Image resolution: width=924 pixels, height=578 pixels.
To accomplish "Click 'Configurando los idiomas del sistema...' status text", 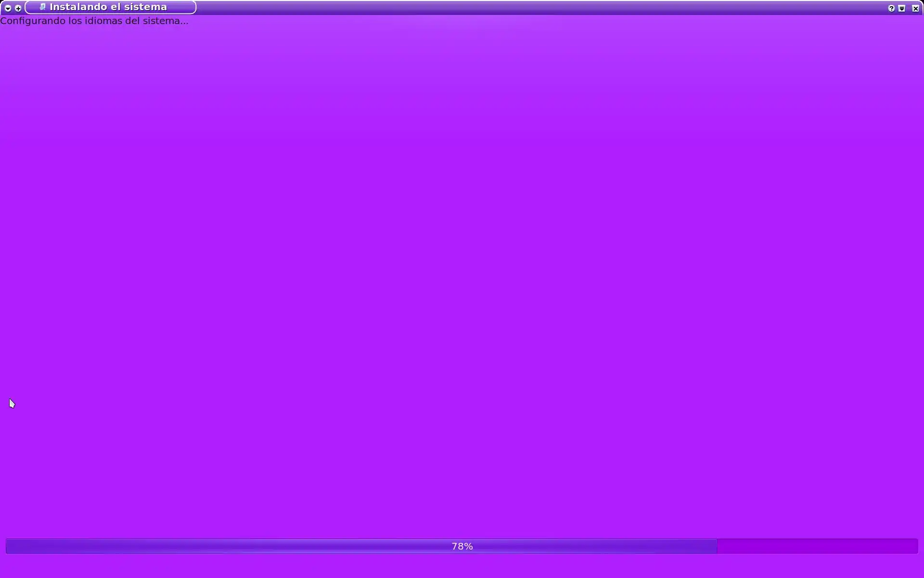I will (94, 21).
